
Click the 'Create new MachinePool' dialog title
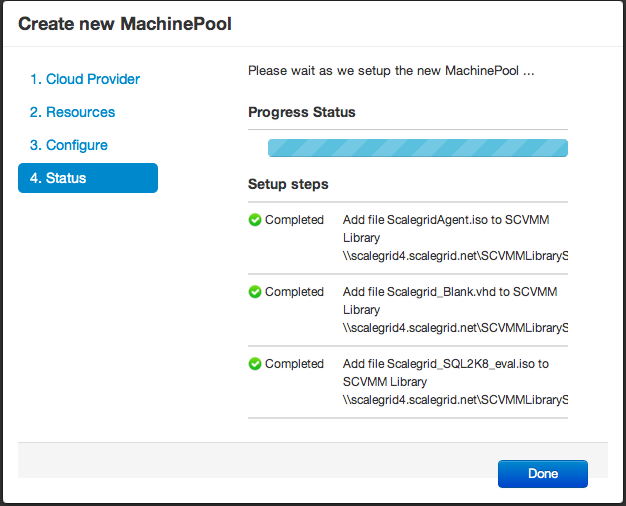coord(125,23)
